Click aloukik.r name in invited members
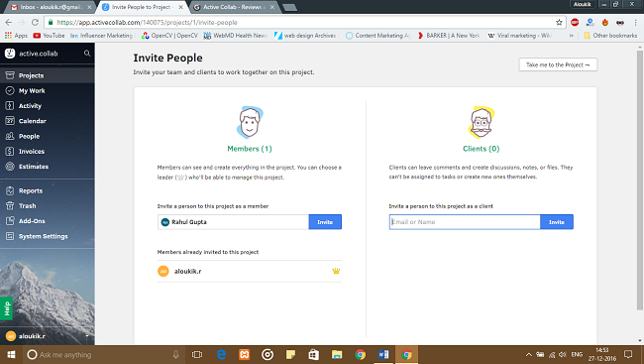This screenshot has height=364, width=644. coord(187,272)
